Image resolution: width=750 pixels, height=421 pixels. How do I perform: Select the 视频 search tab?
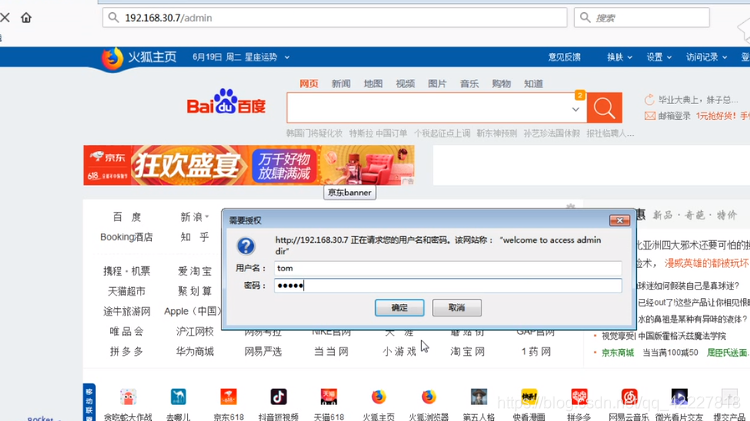(x=405, y=84)
